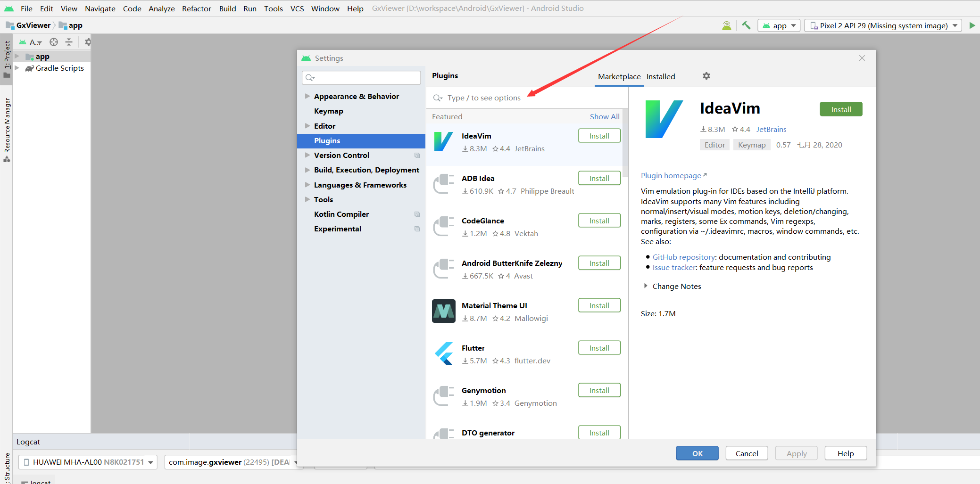Select Plugins in settings tree
Screen dimensions: 980x484
361,140
